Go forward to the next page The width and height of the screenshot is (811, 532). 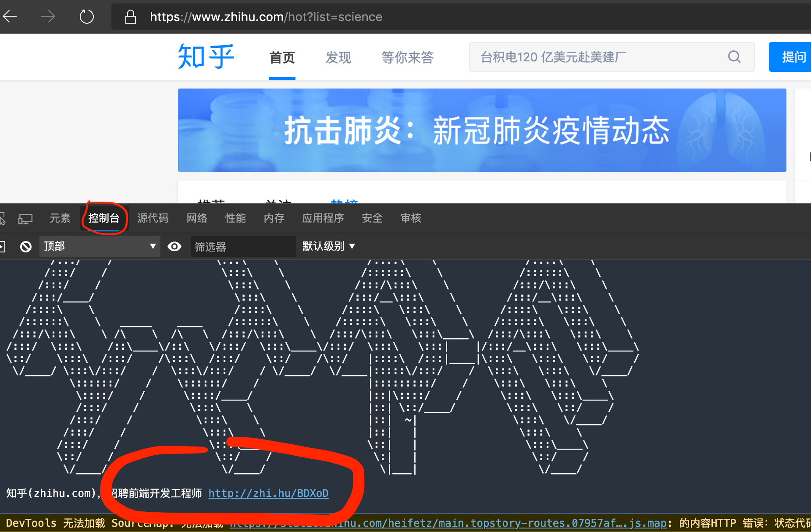click(x=48, y=17)
